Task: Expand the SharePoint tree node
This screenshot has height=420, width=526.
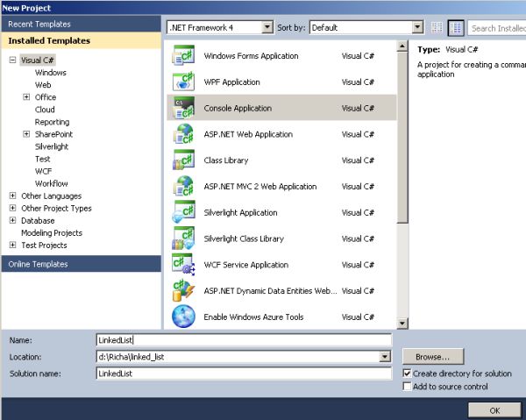Action: pos(26,134)
